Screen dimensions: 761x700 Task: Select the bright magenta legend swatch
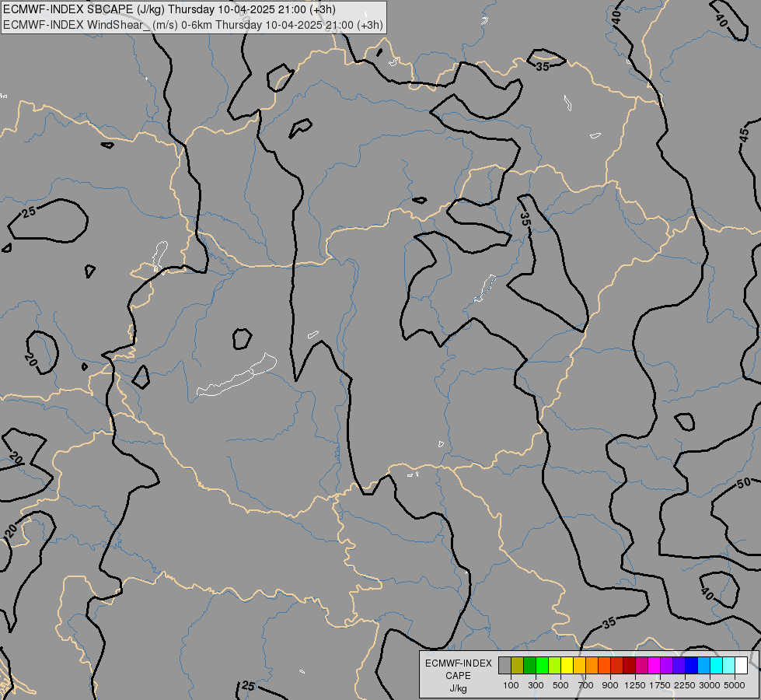coord(654,666)
